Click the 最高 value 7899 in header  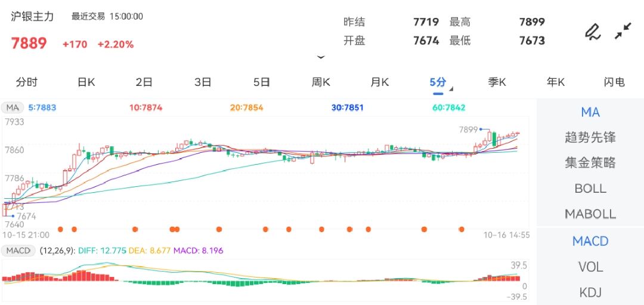(532, 21)
